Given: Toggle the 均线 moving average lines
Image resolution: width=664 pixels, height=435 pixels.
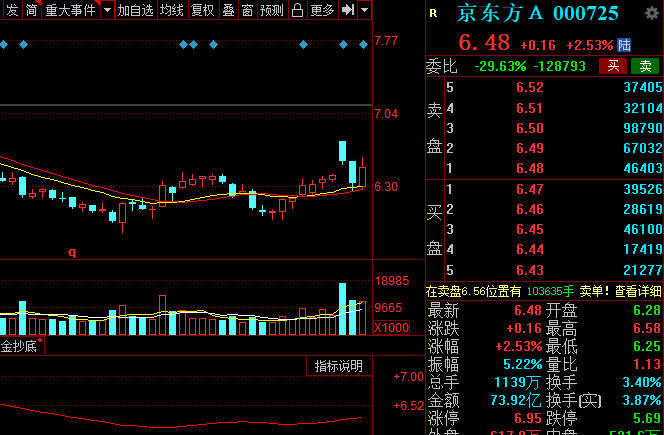Looking at the screenshot, I should click(x=172, y=10).
